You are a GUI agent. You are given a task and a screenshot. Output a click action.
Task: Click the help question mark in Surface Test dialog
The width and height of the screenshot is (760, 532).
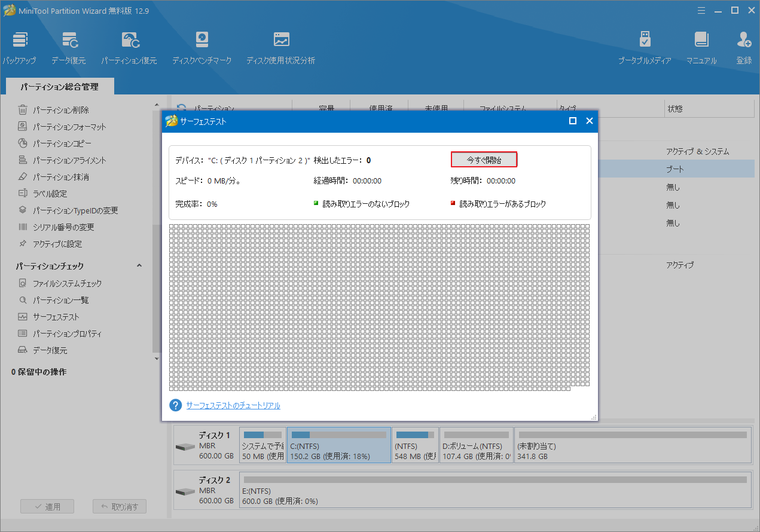(175, 405)
